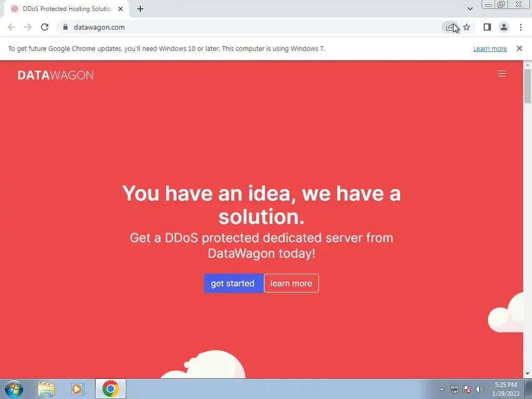Open the tab search dropdown arrow
Screen dimensions: 532x399
(470, 9)
